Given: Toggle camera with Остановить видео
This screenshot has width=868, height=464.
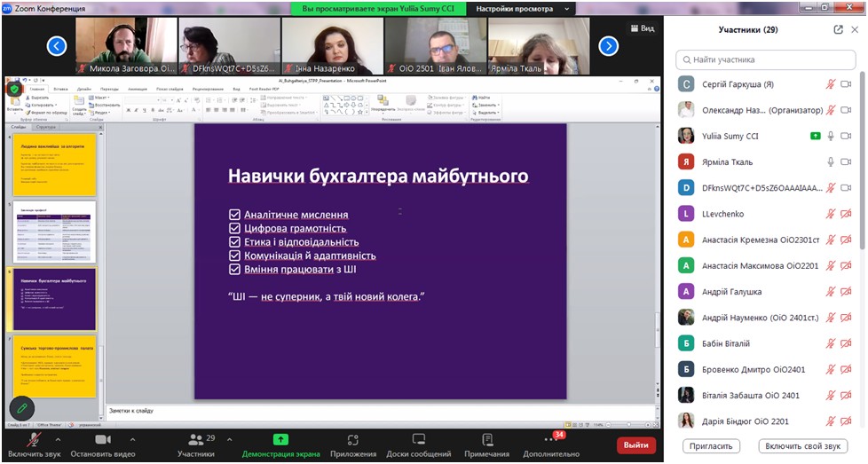Looking at the screenshot, I should [103, 440].
